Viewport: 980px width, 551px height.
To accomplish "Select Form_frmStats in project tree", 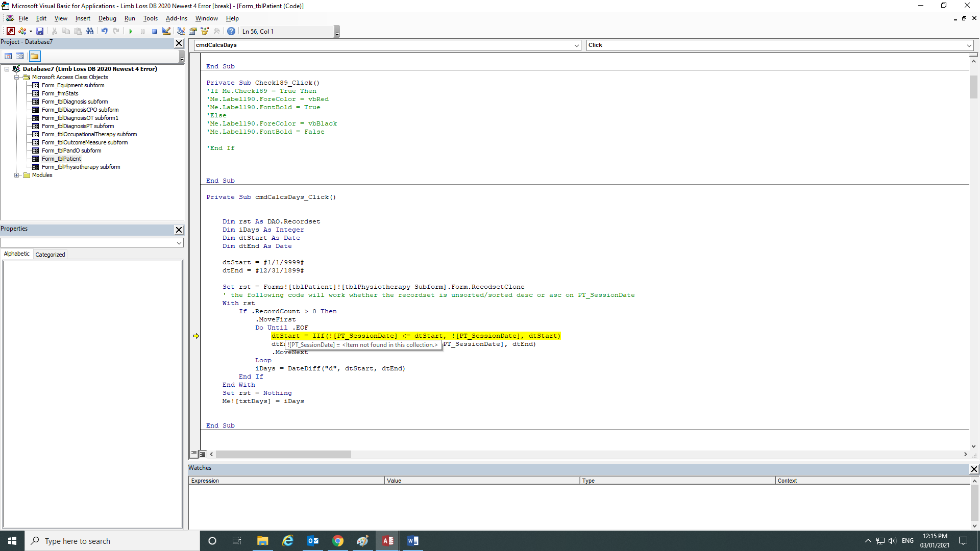I will pos(60,93).
